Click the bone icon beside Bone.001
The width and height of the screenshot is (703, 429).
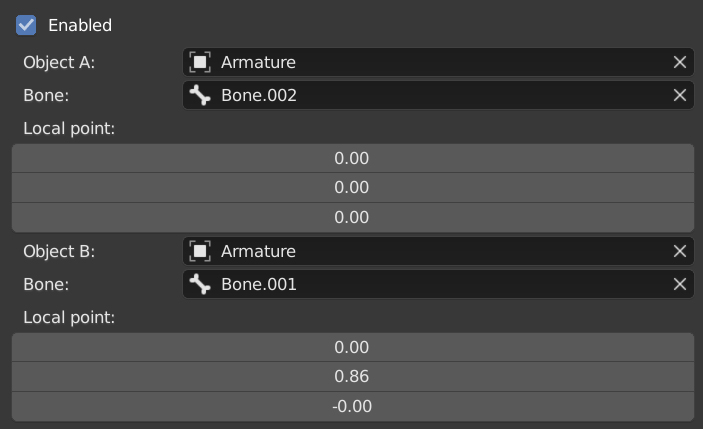click(200, 284)
